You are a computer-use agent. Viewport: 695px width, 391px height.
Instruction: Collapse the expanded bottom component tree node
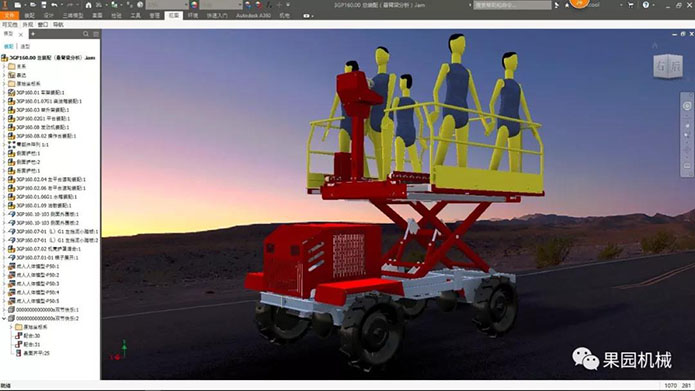point(4,318)
